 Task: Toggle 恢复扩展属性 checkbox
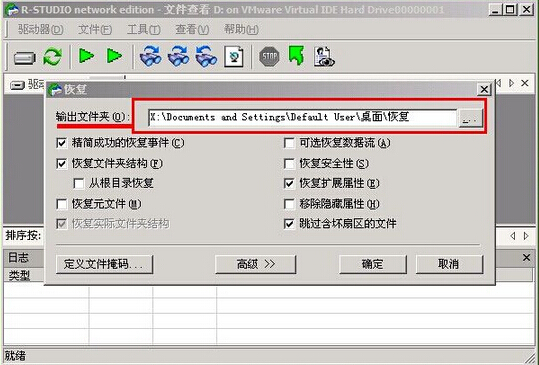[x=289, y=184]
